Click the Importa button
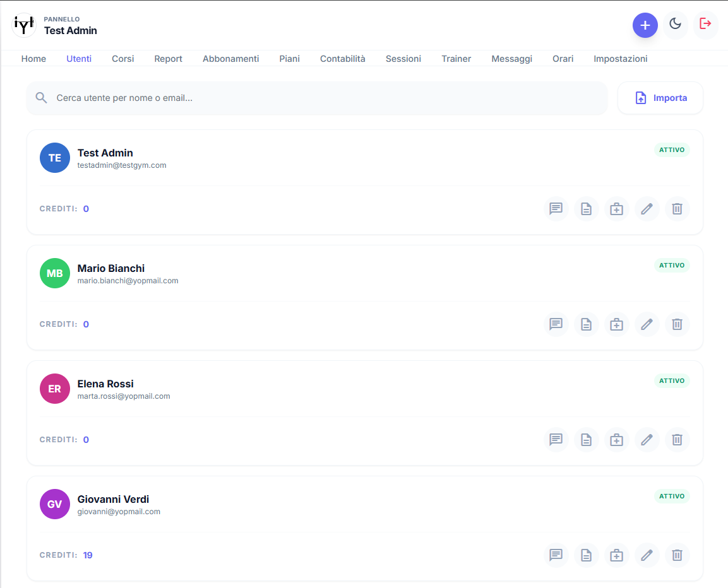This screenshot has height=588, width=728. tap(660, 98)
